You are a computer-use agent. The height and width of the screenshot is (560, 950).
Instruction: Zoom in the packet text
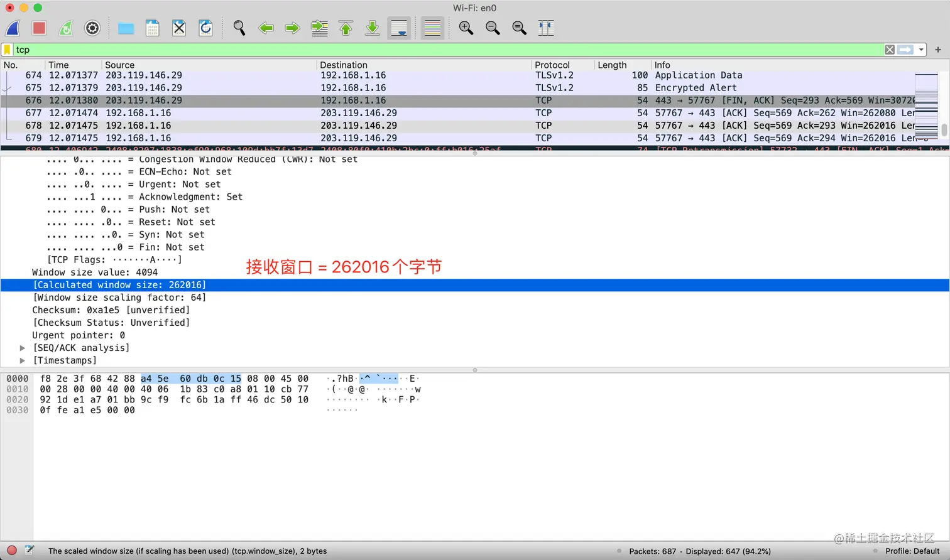[466, 28]
